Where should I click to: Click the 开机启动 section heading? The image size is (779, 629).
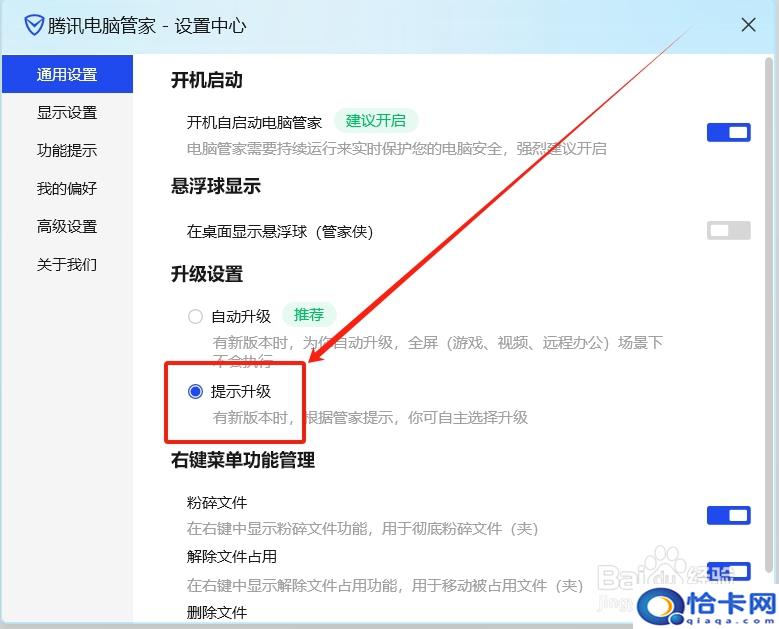[x=207, y=80]
